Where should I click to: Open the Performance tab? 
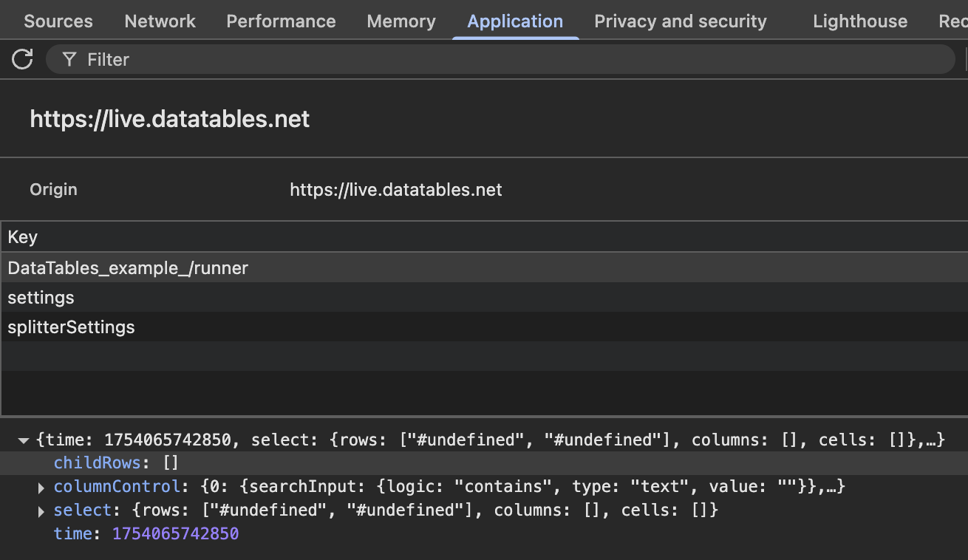coord(281,21)
